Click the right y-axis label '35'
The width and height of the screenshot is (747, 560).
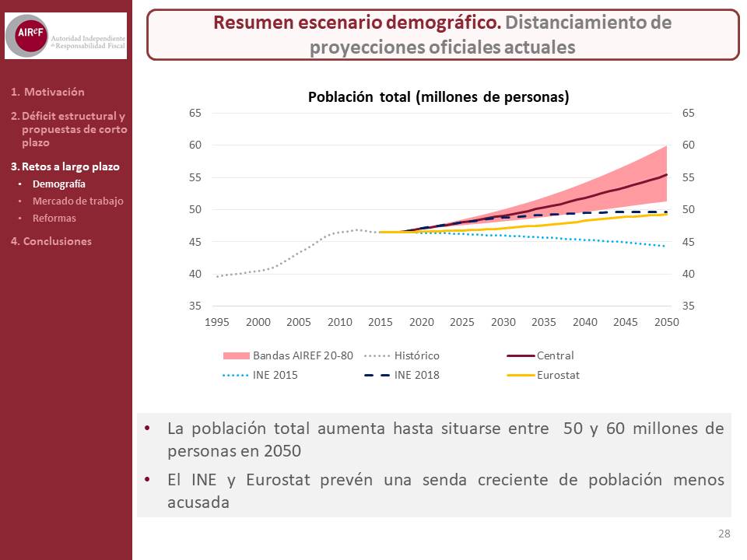(689, 306)
